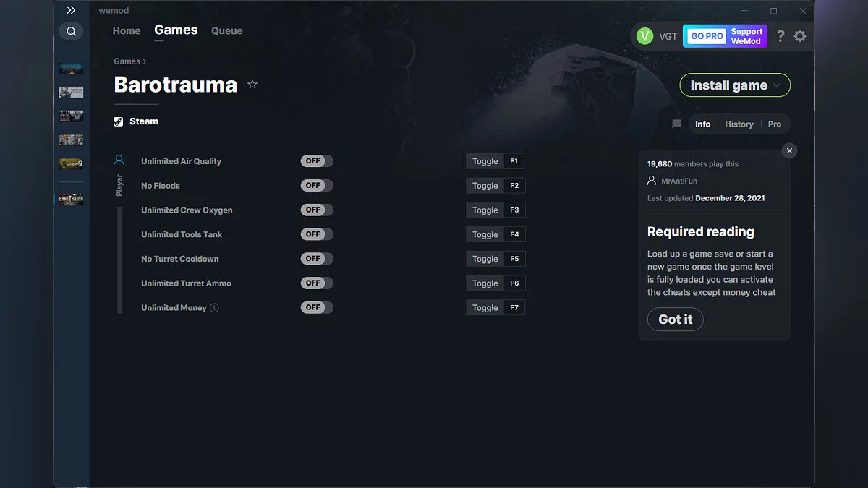868x488 pixels.
Task: Open the Queue tab
Action: 226,31
